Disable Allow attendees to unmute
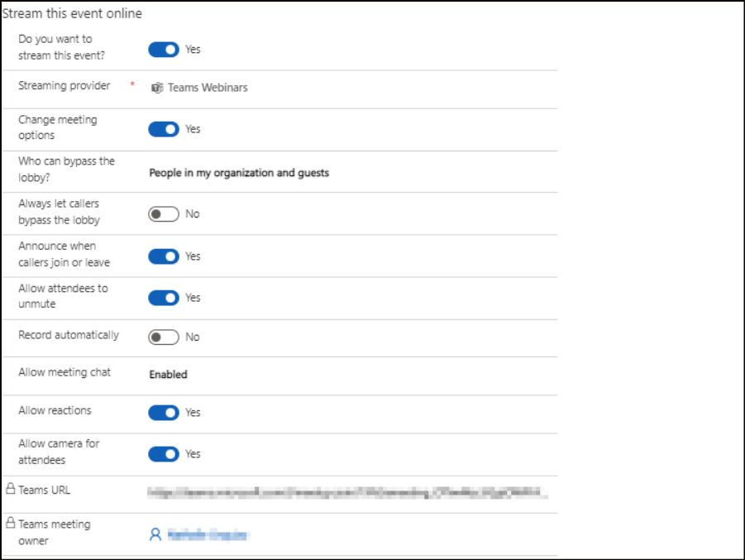This screenshot has width=745, height=560. pyautogui.click(x=163, y=297)
